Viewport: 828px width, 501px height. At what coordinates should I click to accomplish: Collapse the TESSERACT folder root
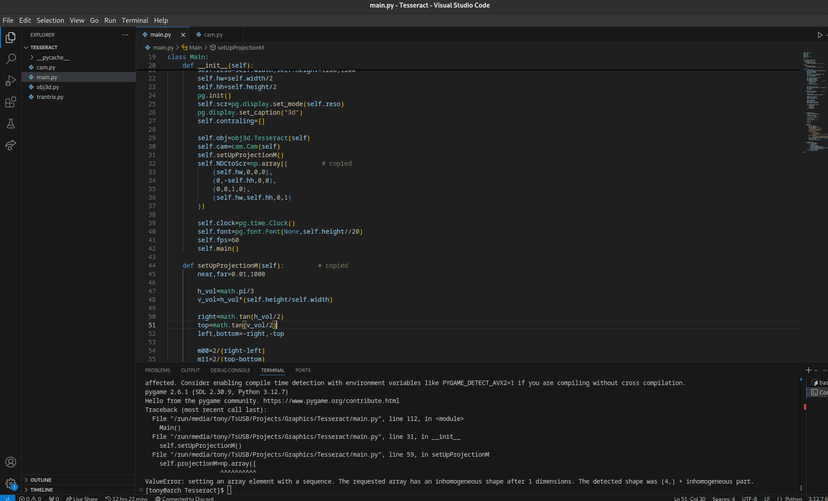point(43,47)
